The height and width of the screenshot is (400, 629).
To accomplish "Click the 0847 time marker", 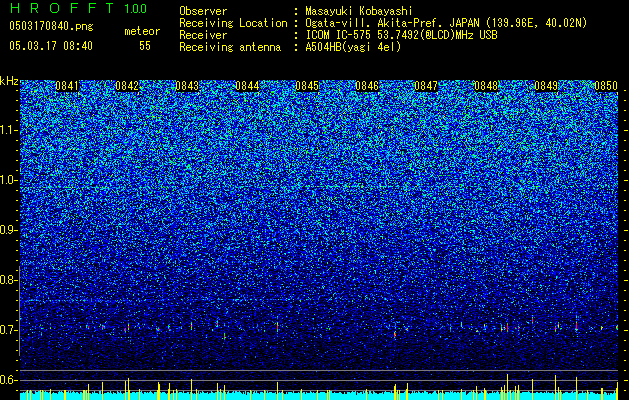I will click(426, 86).
